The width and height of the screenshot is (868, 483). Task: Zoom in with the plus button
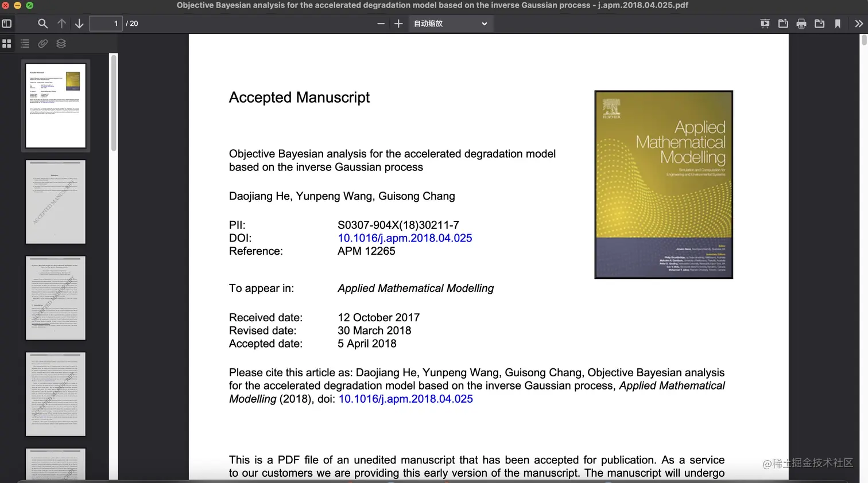click(x=398, y=24)
